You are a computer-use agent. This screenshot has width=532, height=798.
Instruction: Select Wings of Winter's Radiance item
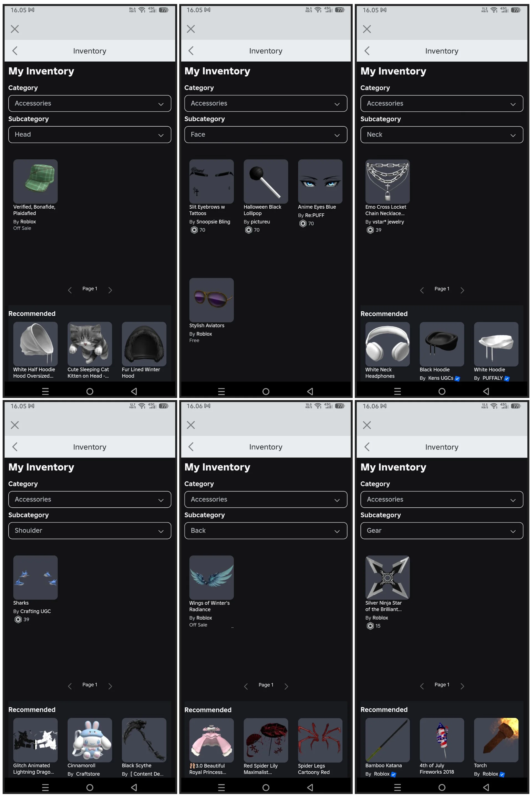point(211,577)
